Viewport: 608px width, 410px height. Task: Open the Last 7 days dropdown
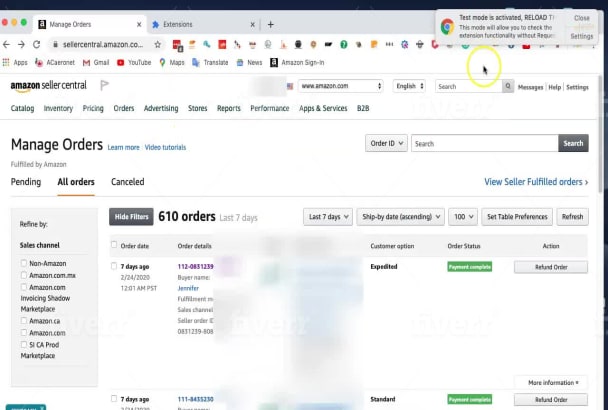coord(328,217)
